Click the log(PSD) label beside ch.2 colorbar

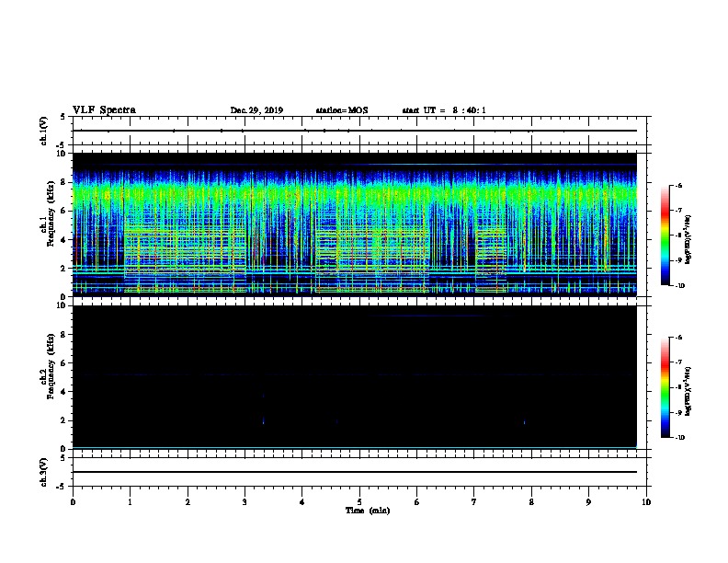688,391
